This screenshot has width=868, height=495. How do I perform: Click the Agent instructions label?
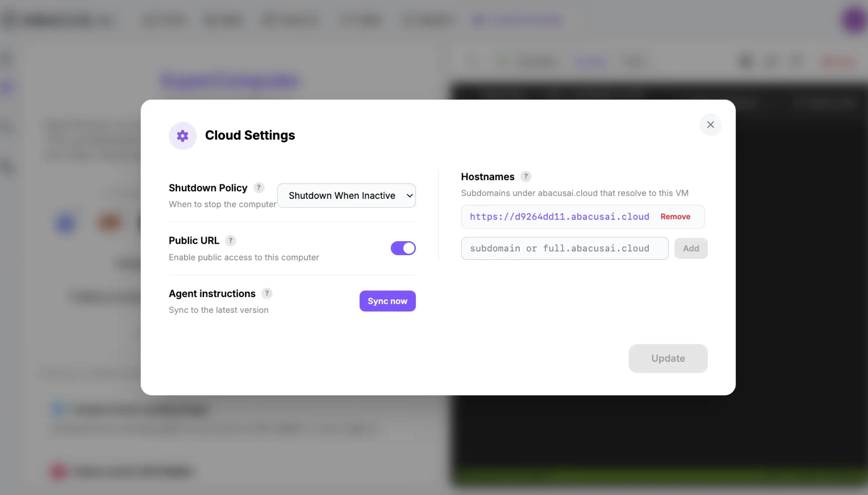(212, 293)
